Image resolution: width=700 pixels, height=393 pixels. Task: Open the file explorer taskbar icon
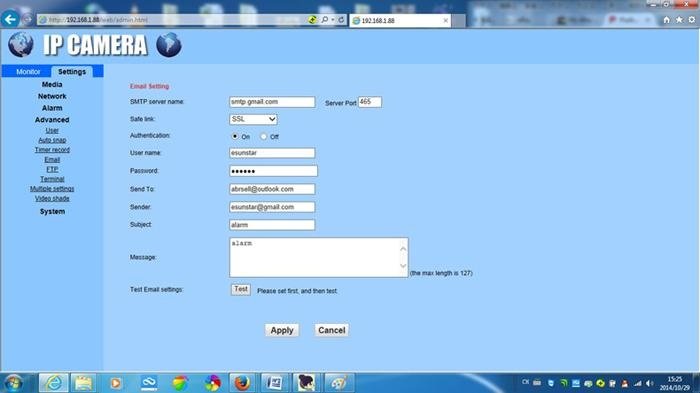(83, 383)
